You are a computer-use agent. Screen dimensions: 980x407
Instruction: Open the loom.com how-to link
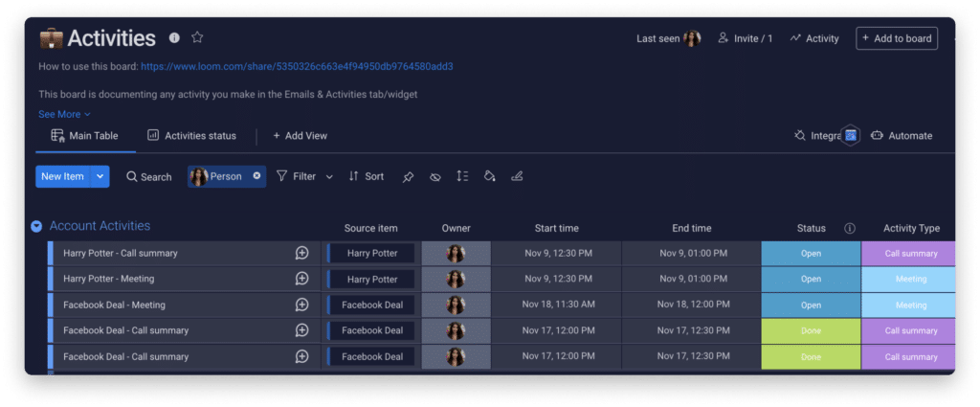pyautogui.click(x=297, y=66)
